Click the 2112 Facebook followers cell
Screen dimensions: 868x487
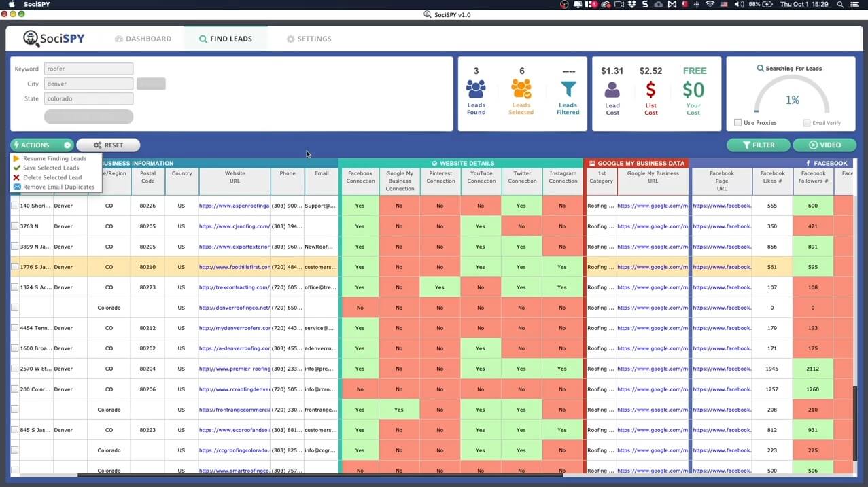[x=813, y=369]
